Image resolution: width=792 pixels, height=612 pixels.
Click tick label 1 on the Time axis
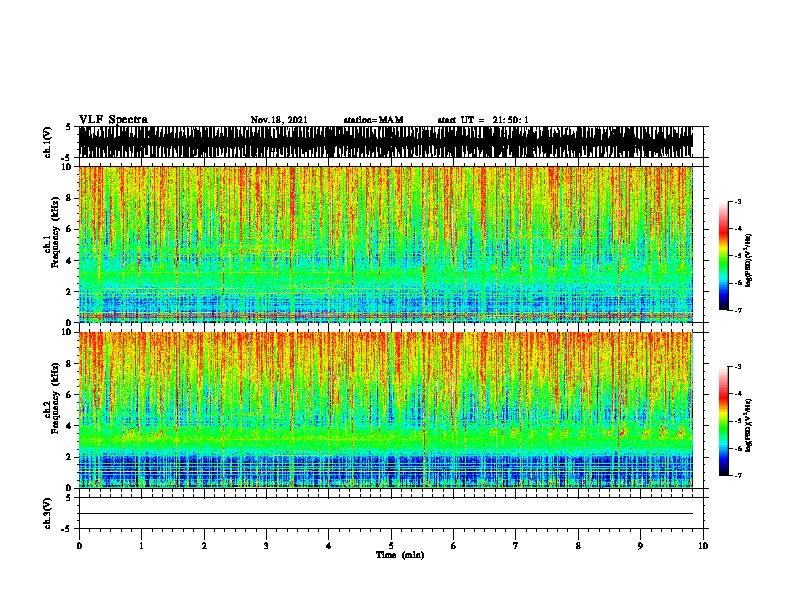click(141, 546)
